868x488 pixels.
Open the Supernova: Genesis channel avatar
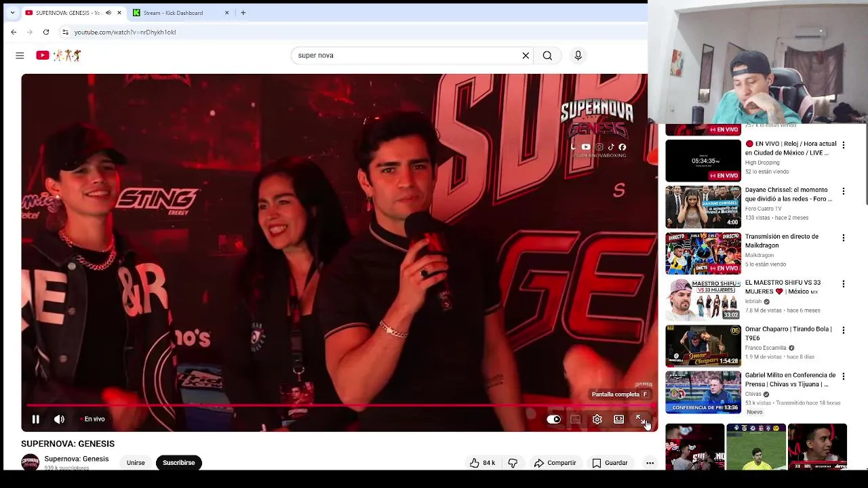31,462
